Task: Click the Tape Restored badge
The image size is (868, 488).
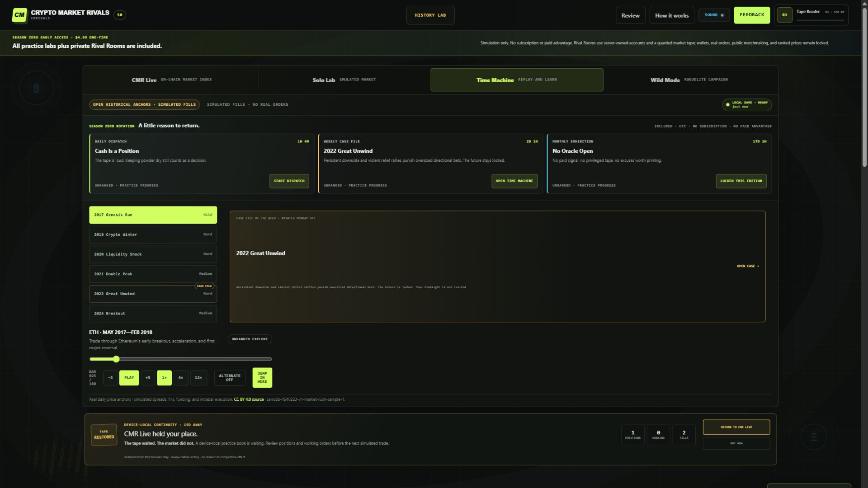Action: click(104, 435)
